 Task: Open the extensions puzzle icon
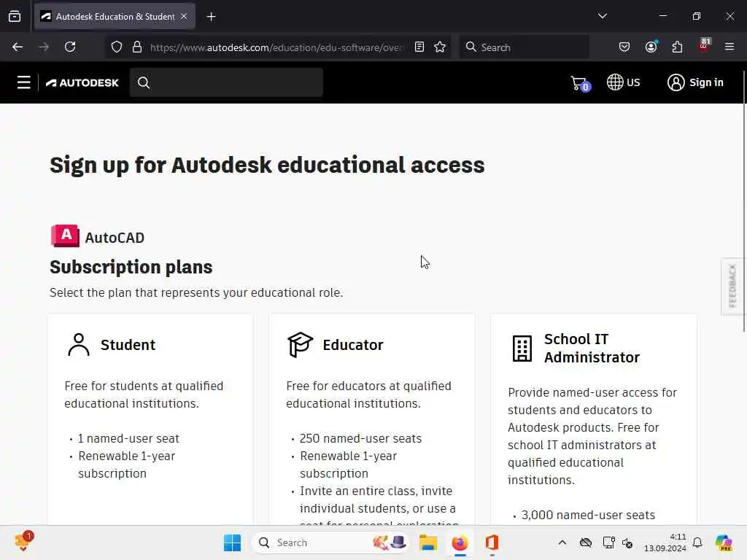click(677, 47)
